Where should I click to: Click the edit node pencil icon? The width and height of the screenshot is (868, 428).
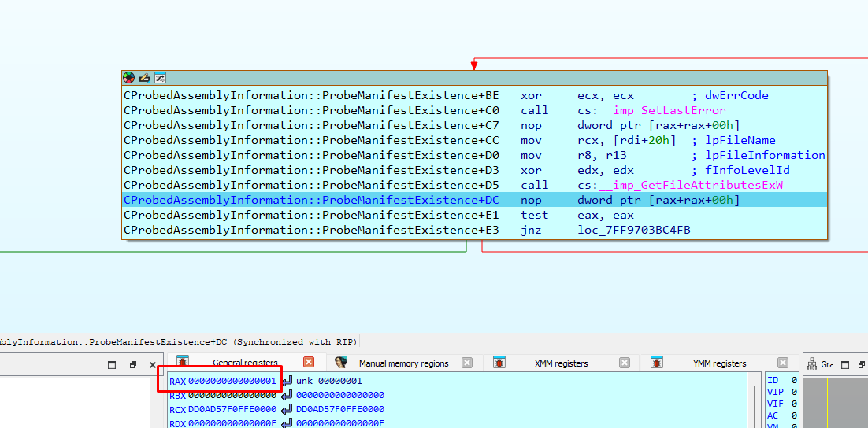(x=144, y=78)
